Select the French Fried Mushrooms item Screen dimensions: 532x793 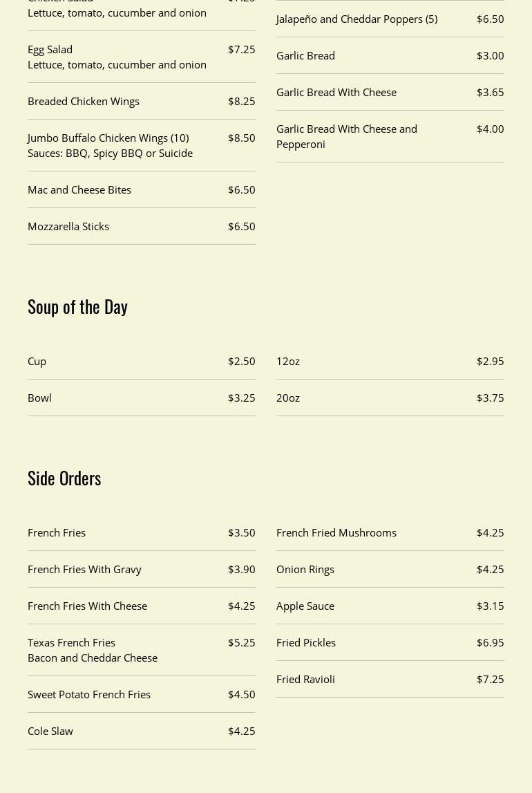336,532
